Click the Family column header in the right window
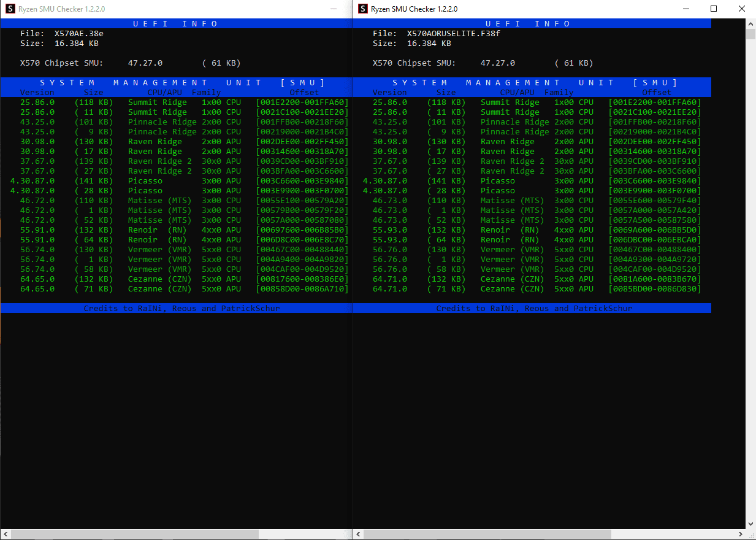This screenshot has width=756, height=540. (559, 93)
